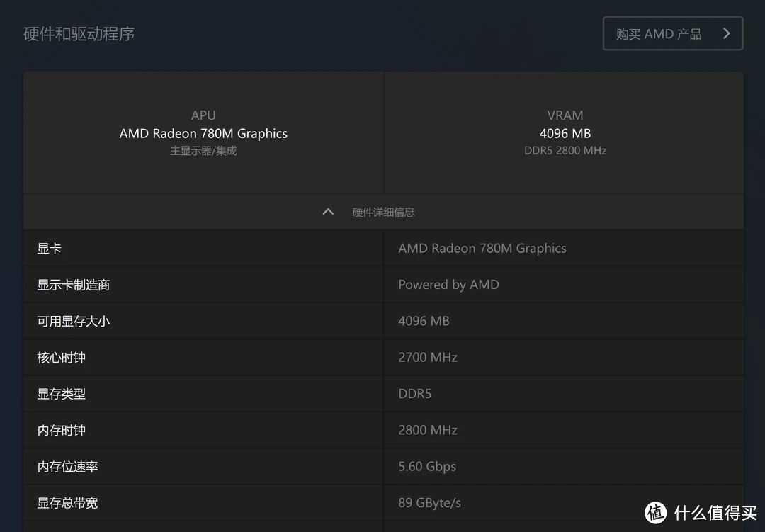765x532 pixels.
Task: Click the 购买 AMD 产品 button
Action: click(x=673, y=34)
